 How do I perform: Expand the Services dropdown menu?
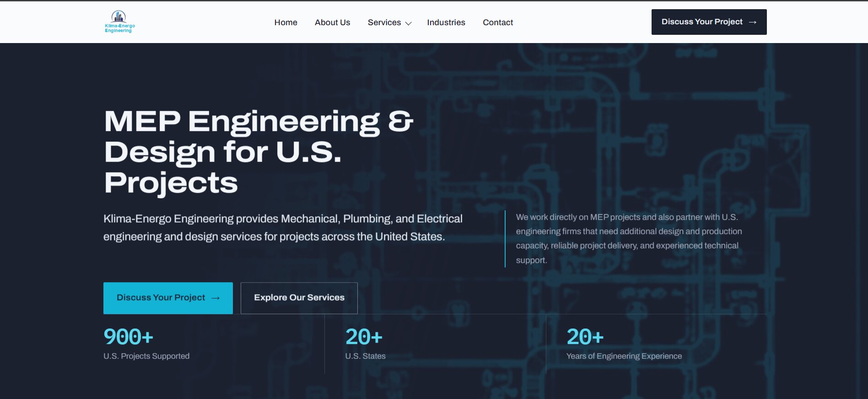[390, 22]
